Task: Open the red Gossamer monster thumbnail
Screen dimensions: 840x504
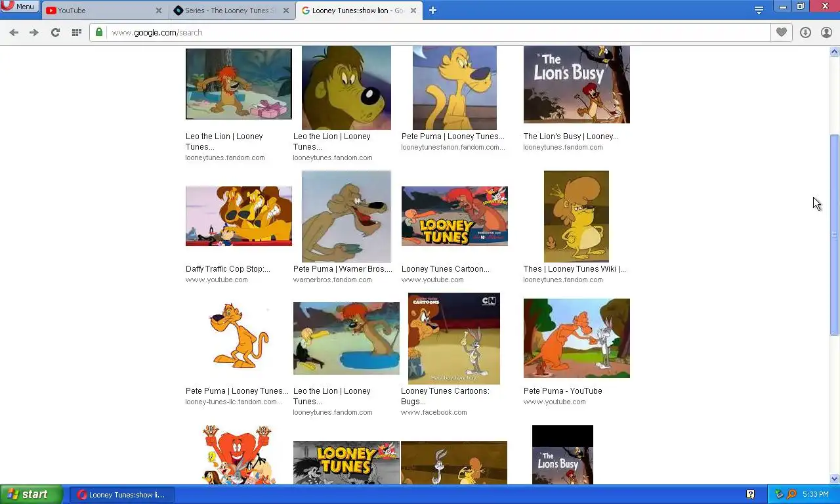Action: 238,455
